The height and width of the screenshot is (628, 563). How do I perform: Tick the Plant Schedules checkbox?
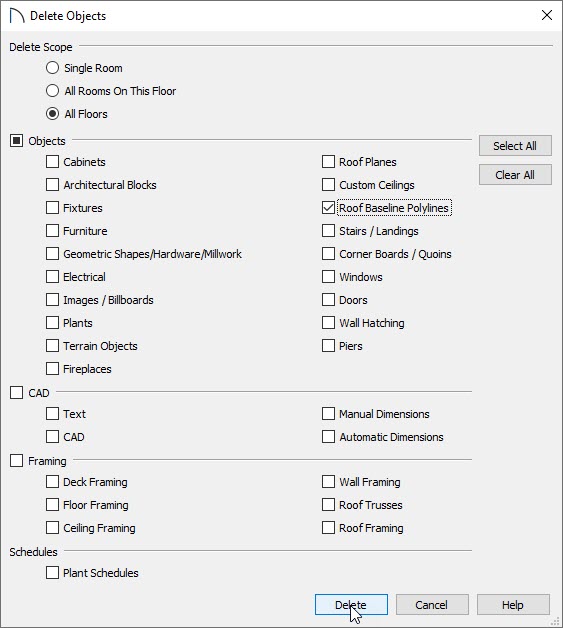click(52, 573)
